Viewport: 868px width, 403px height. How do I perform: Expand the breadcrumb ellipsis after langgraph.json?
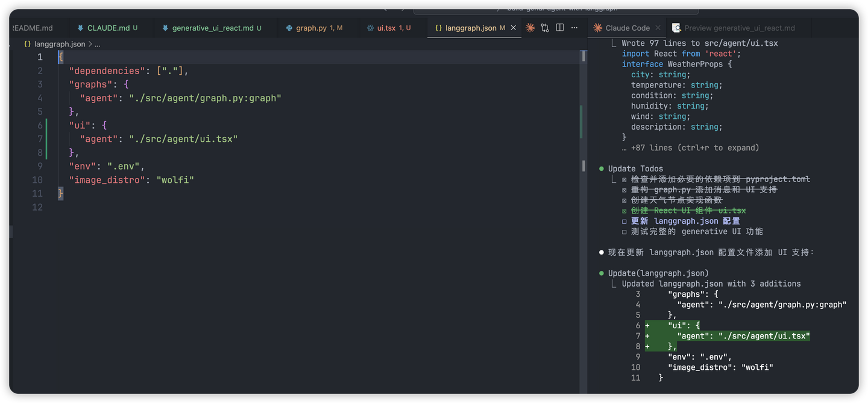point(98,44)
